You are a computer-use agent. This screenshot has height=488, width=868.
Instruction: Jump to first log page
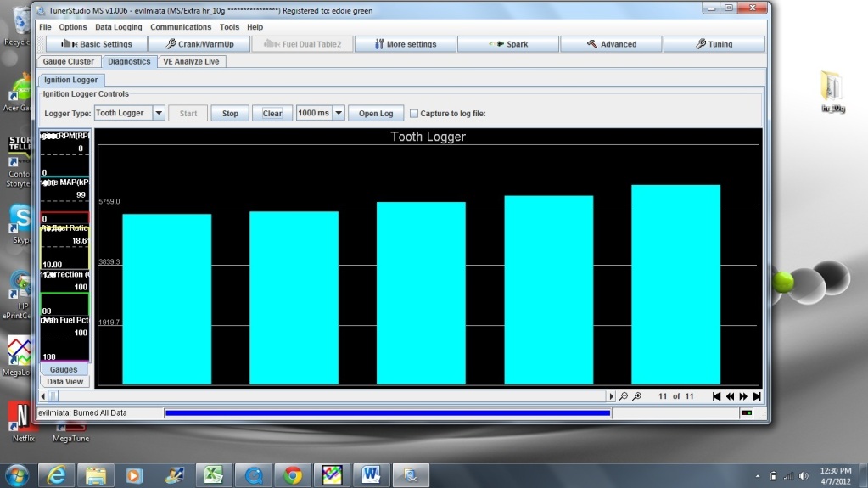click(716, 396)
